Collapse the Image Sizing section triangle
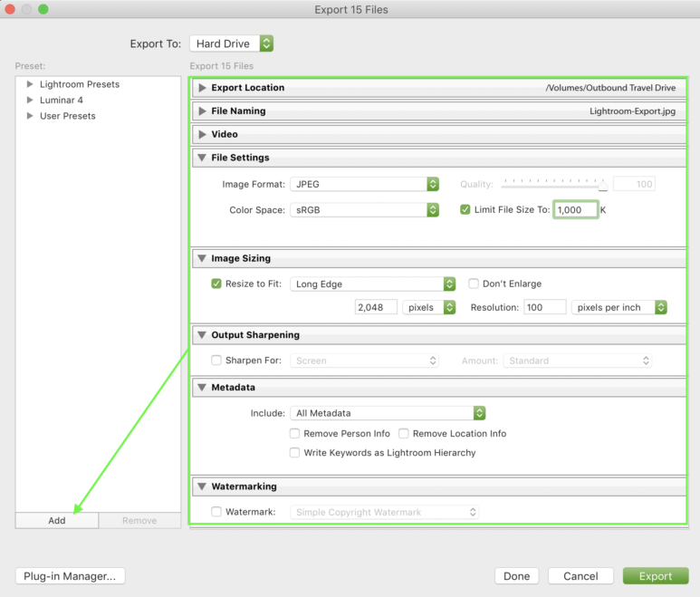700x597 pixels. tap(202, 259)
